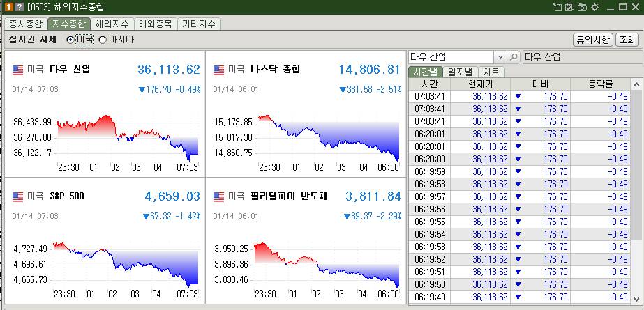Click the magnifier search icon next to index selector
This screenshot has height=310, width=644.
point(514,56)
